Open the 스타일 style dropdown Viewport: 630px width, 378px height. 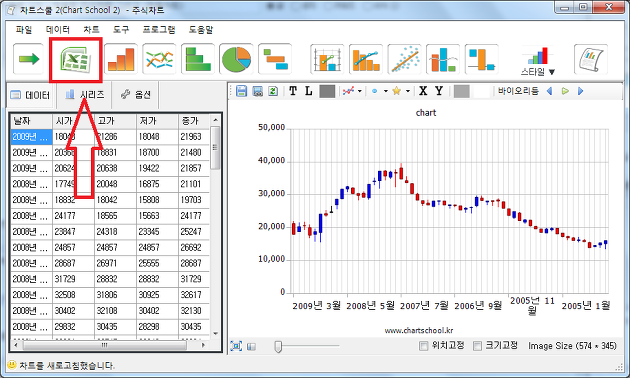538,61
